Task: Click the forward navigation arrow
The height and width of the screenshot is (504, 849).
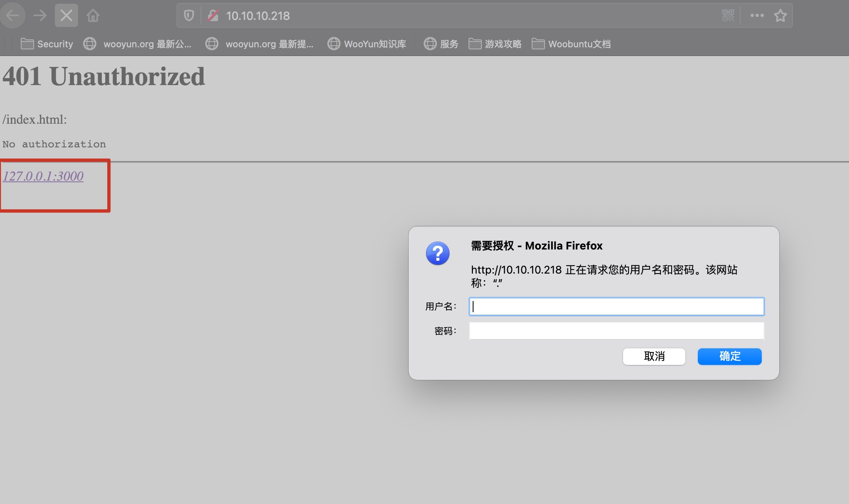Action: [40, 16]
